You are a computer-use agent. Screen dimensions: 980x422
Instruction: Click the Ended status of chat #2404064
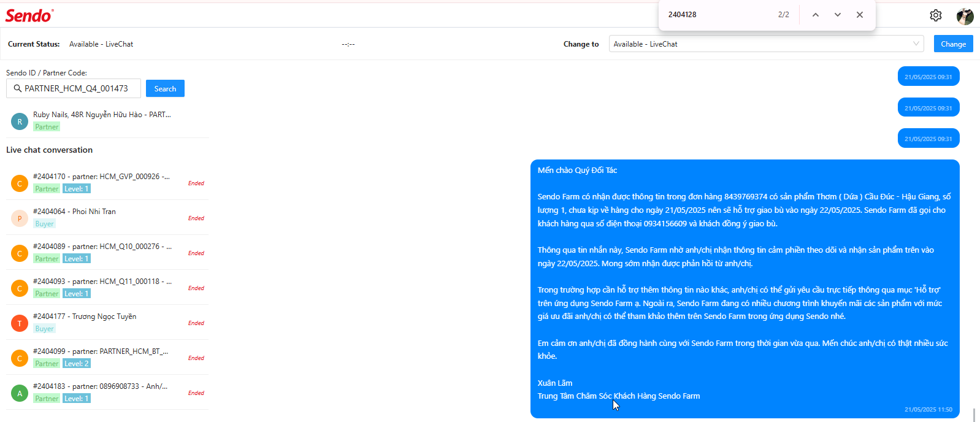point(196,218)
